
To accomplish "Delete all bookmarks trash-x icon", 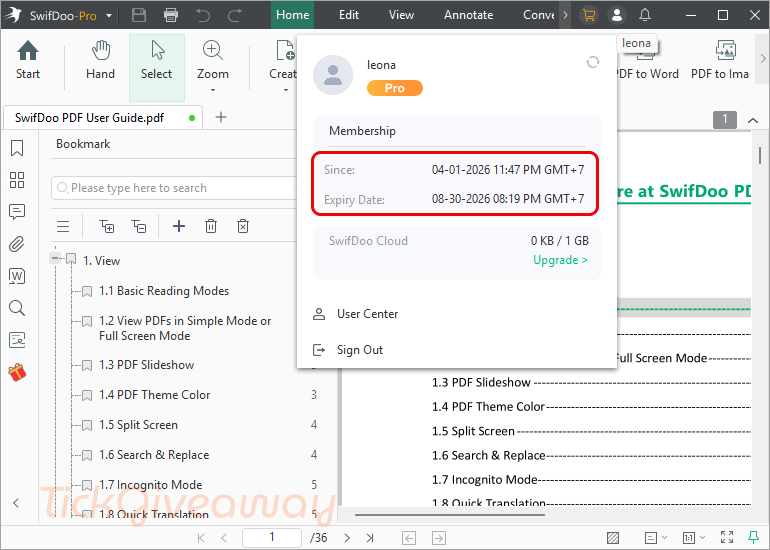I will 243,226.
